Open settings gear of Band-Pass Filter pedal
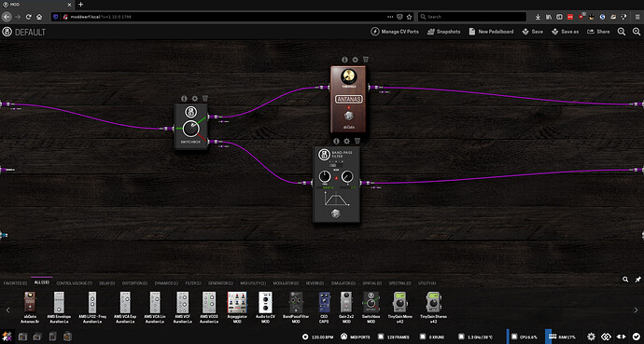The width and height of the screenshot is (644, 344). [x=346, y=142]
